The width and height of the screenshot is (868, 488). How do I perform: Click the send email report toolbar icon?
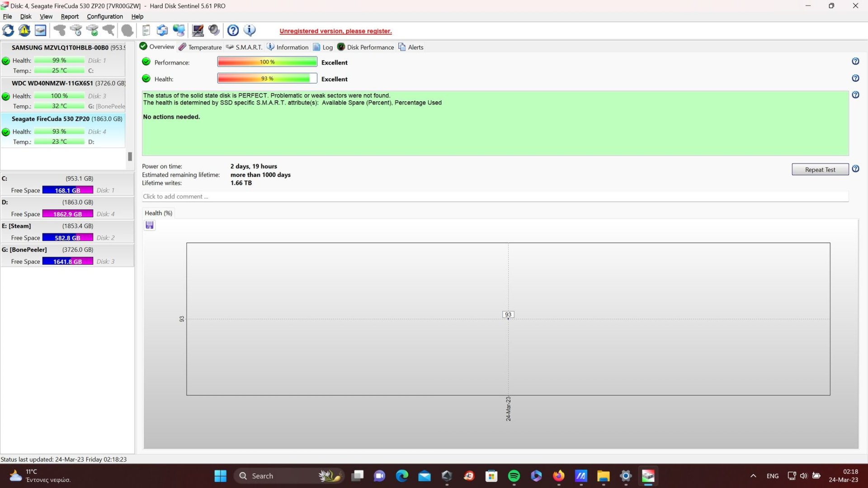pyautogui.click(x=162, y=31)
